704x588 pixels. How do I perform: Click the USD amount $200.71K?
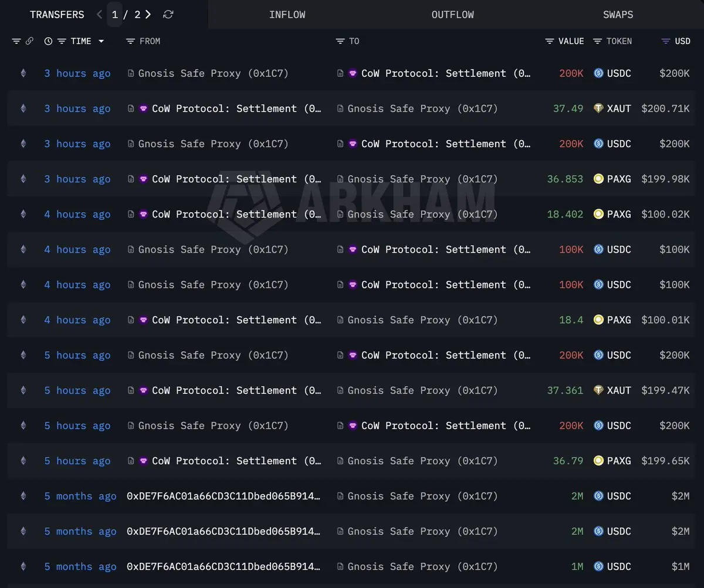(665, 108)
